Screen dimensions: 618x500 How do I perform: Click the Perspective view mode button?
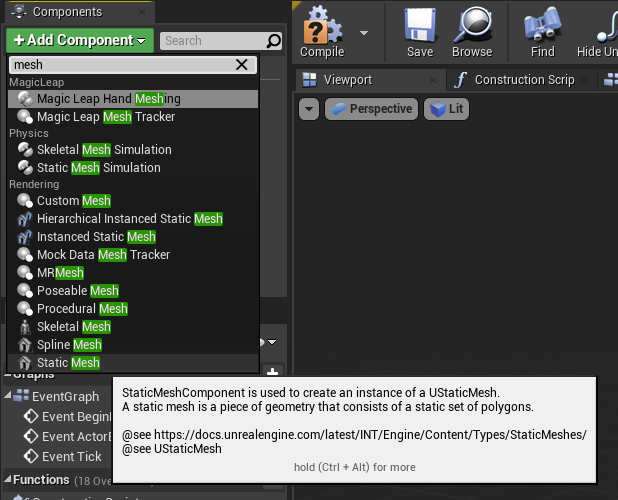(x=371, y=109)
